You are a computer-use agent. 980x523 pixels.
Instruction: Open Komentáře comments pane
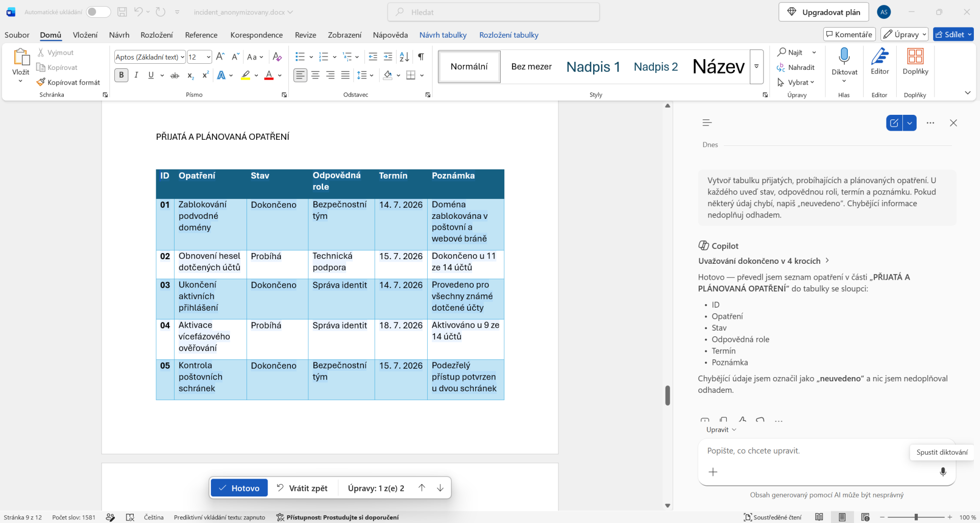[x=849, y=34]
